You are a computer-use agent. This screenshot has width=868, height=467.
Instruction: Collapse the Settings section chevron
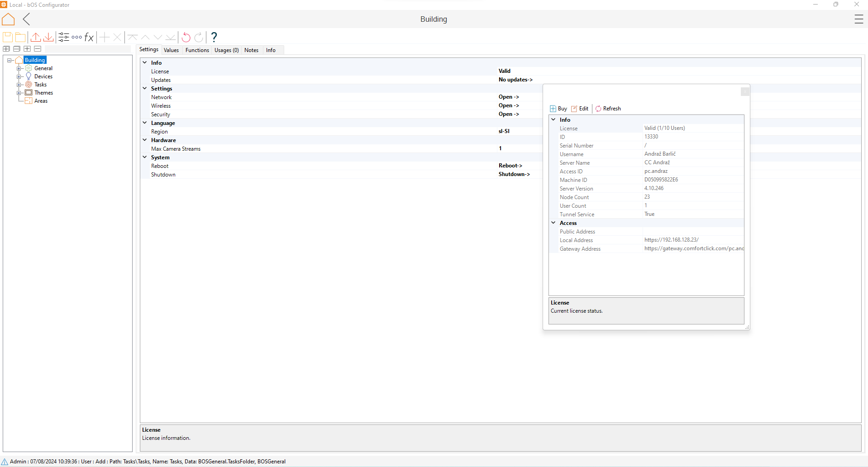tap(145, 88)
